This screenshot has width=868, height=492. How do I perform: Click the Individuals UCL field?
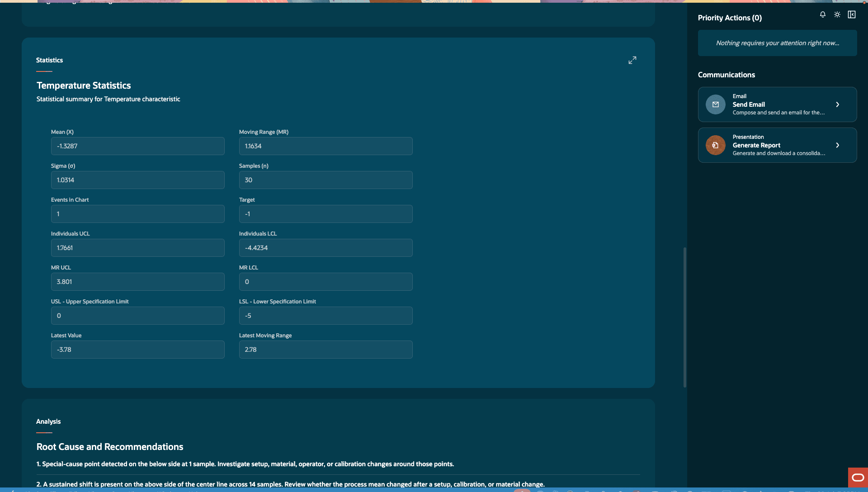[x=138, y=248]
